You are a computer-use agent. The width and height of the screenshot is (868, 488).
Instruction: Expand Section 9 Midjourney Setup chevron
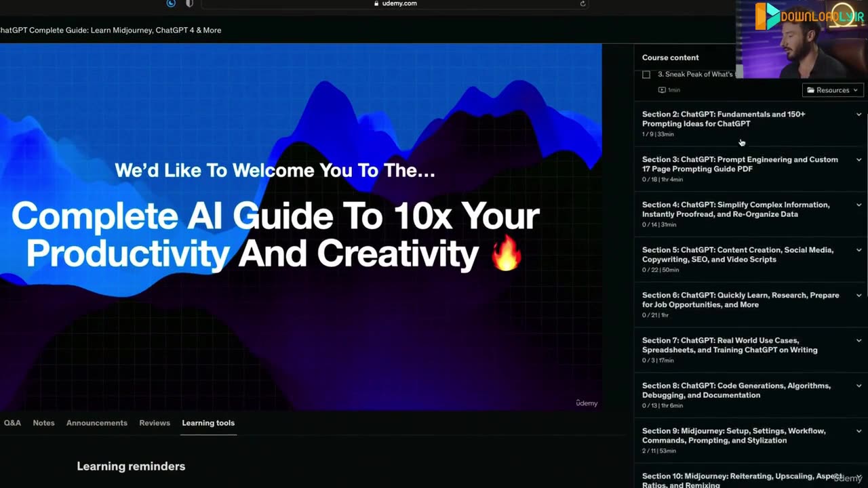coord(859,431)
